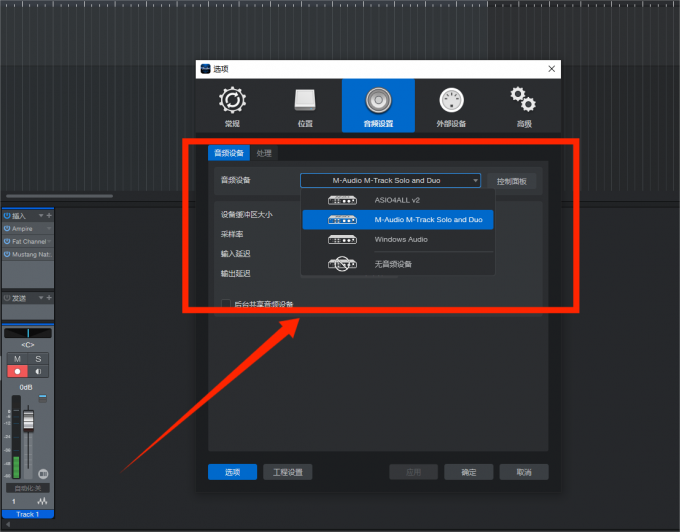This screenshot has width=680, height=532.
Task: Open the 高级 advanced gears icon
Action: click(523, 100)
